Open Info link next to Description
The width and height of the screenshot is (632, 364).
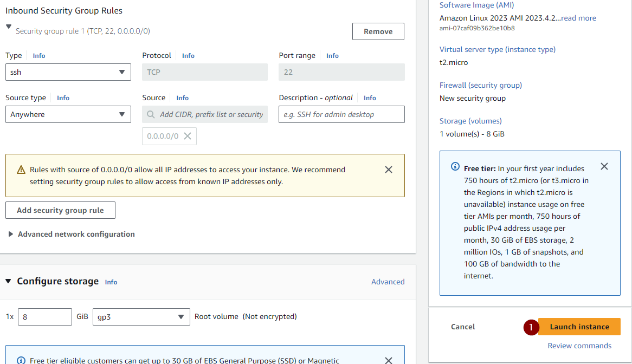[x=370, y=98]
